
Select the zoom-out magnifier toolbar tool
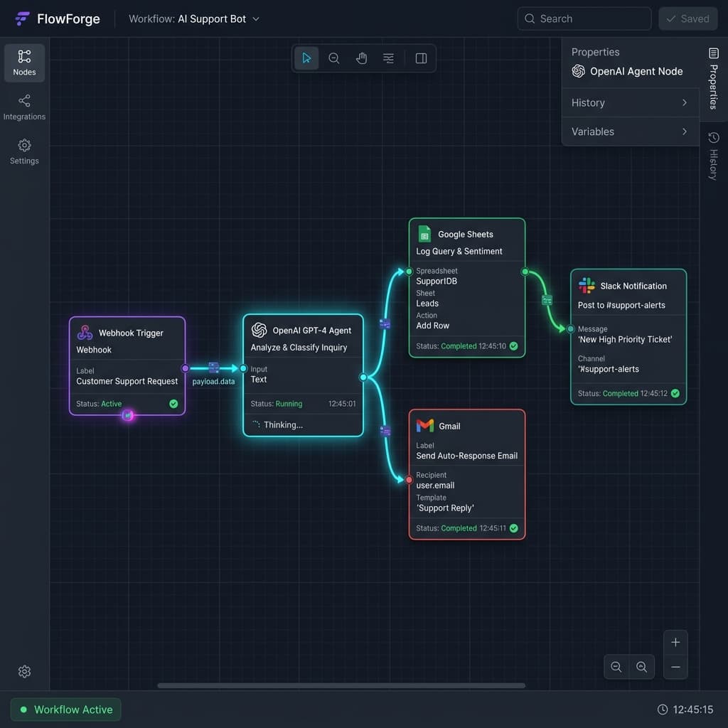[x=334, y=58]
